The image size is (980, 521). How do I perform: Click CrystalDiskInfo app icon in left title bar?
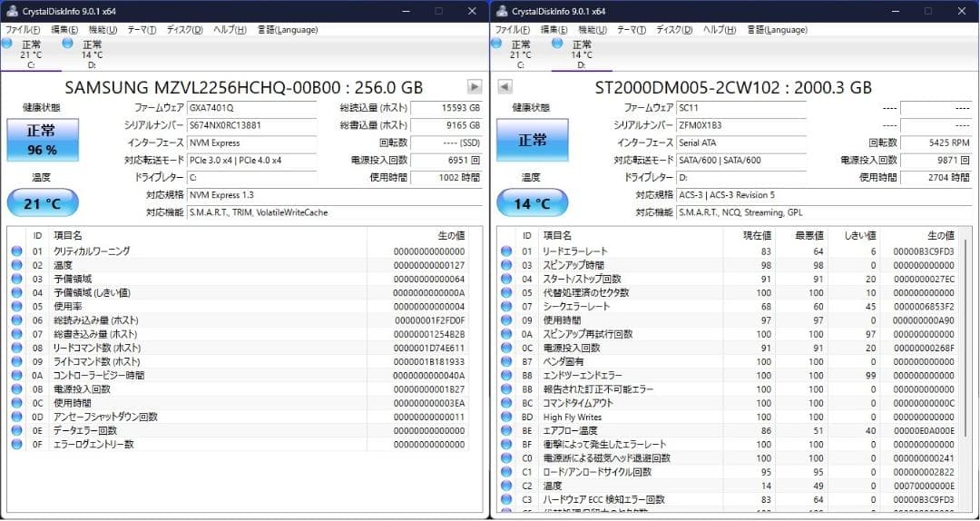pos(11,11)
